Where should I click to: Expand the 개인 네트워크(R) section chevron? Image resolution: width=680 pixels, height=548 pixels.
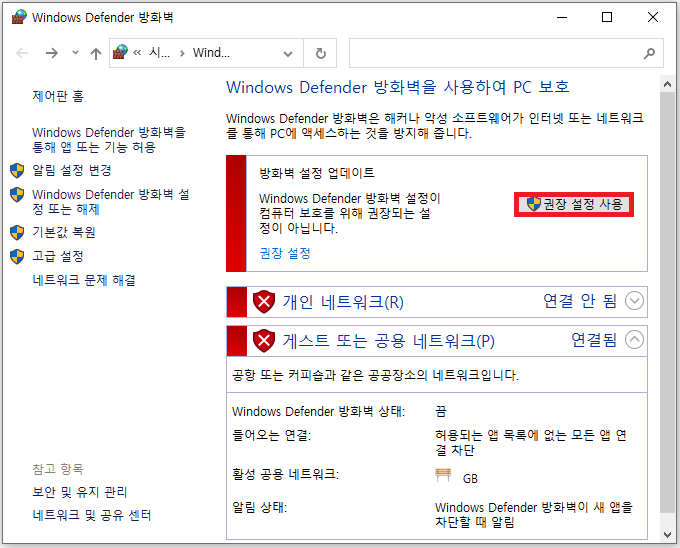[634, 300]
